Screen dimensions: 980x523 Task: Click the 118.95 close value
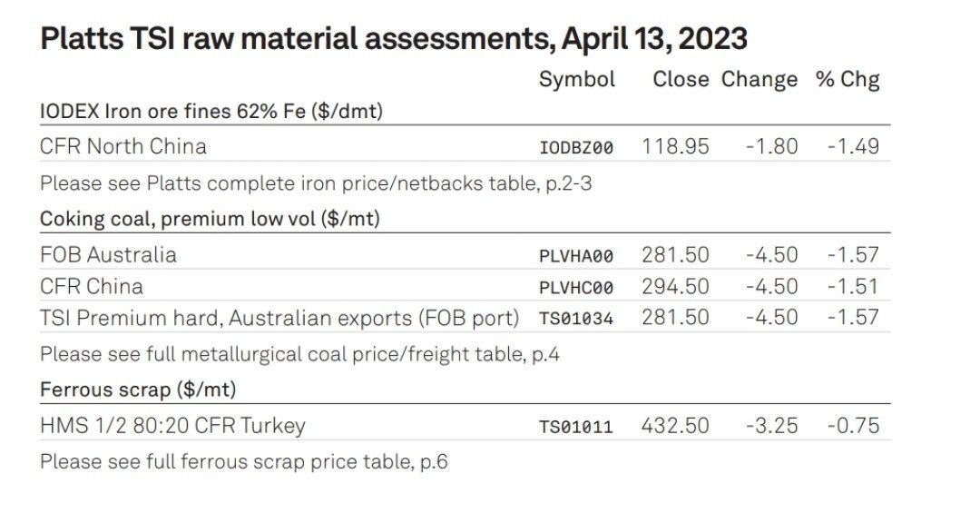[x=675, y=146]
